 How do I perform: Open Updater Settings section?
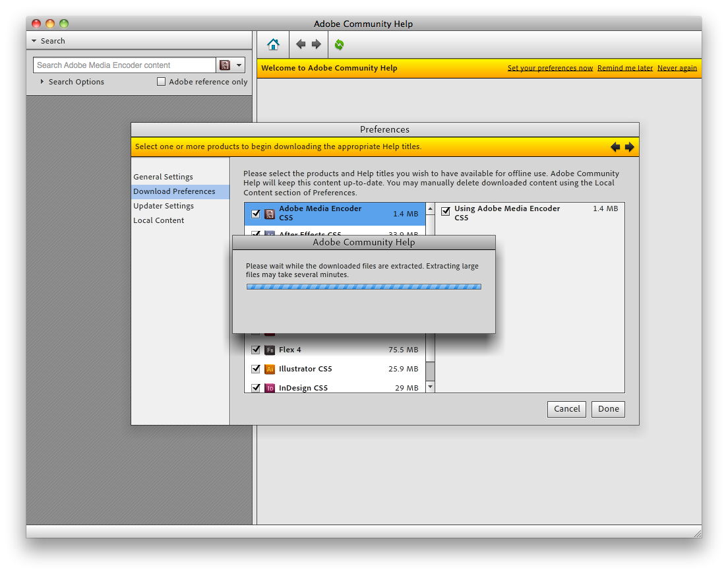click(164, 206)
